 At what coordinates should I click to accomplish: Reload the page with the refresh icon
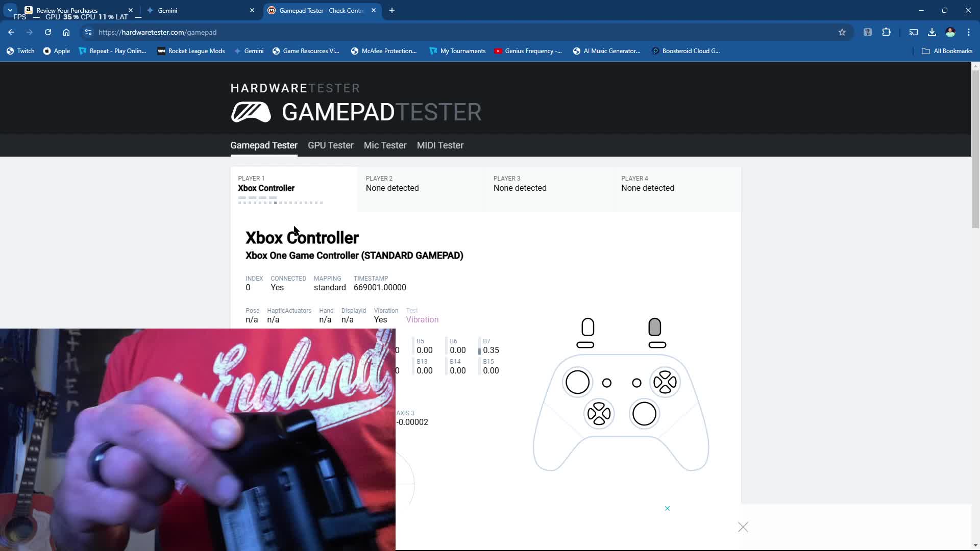coord(48,32)
